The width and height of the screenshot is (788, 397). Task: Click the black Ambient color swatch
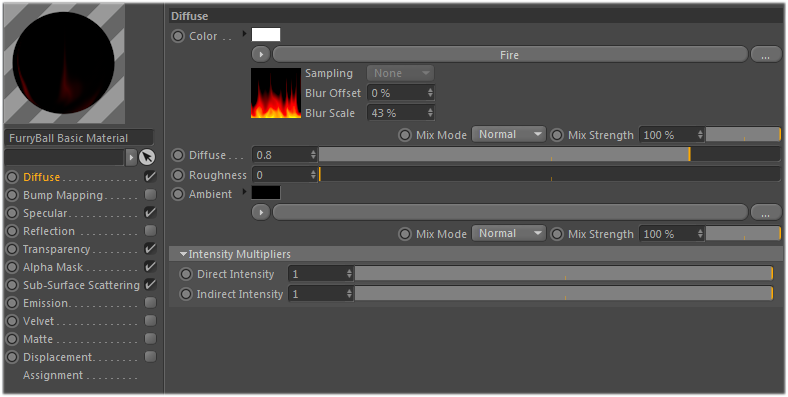(x=266, y=192)
